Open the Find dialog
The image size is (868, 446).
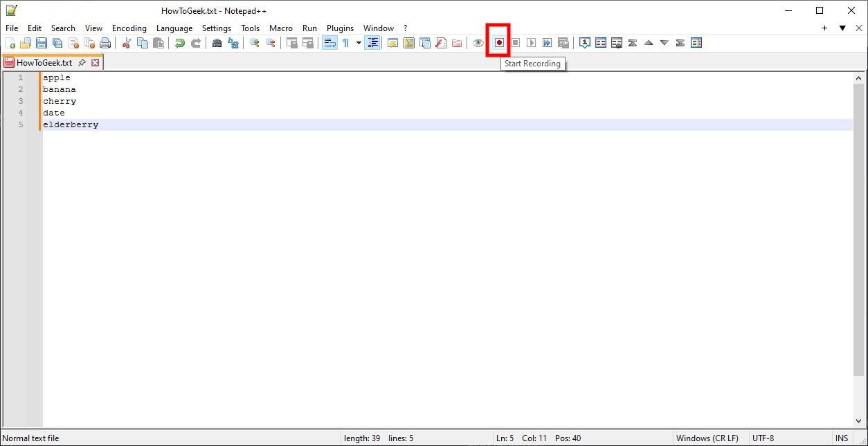click(217, 42)
